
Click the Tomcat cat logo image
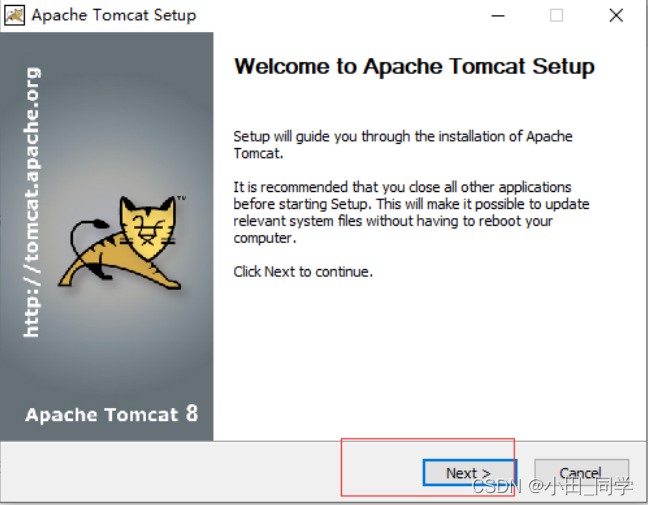click(122, 242)
